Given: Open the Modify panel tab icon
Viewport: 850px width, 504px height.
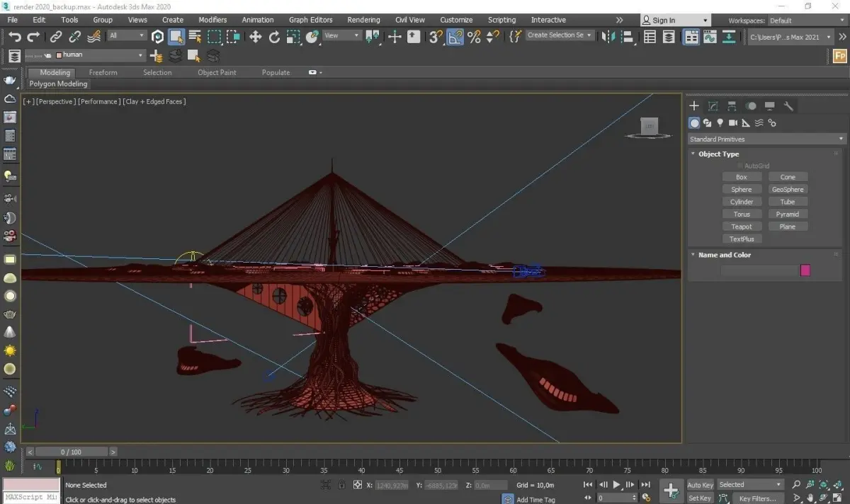Looking at the screenshot, I should 713,106.
